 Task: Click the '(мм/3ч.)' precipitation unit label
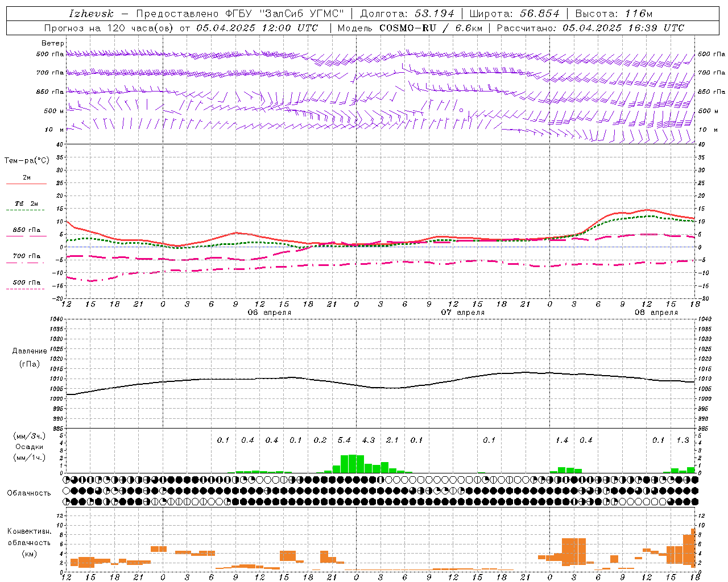29,436
